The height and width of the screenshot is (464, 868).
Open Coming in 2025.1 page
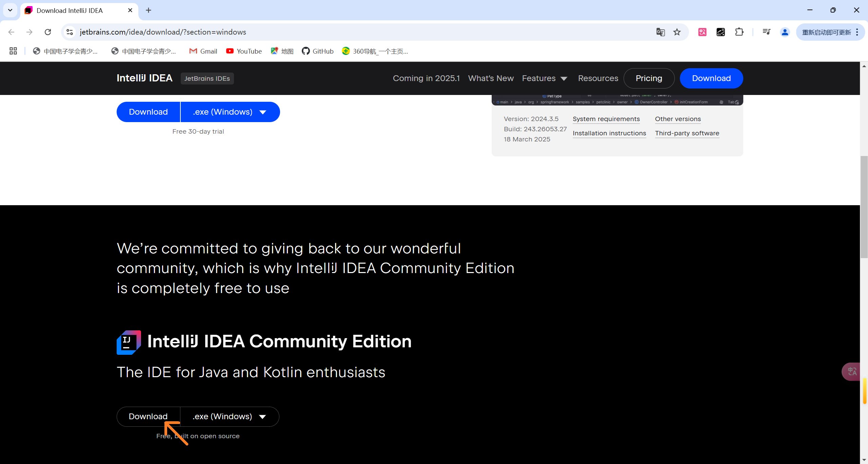(426, 78)
